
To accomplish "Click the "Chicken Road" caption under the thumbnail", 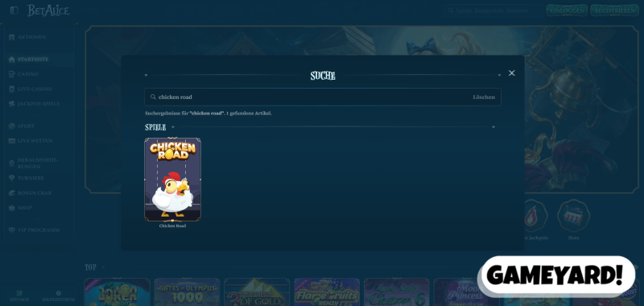I will coord(172,226).
